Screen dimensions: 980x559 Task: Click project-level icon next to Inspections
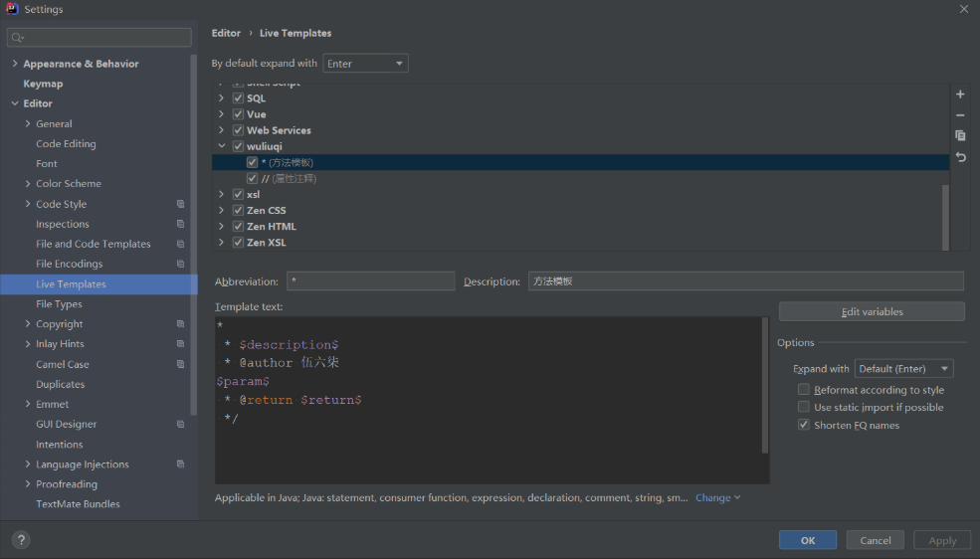pos(181,224)
